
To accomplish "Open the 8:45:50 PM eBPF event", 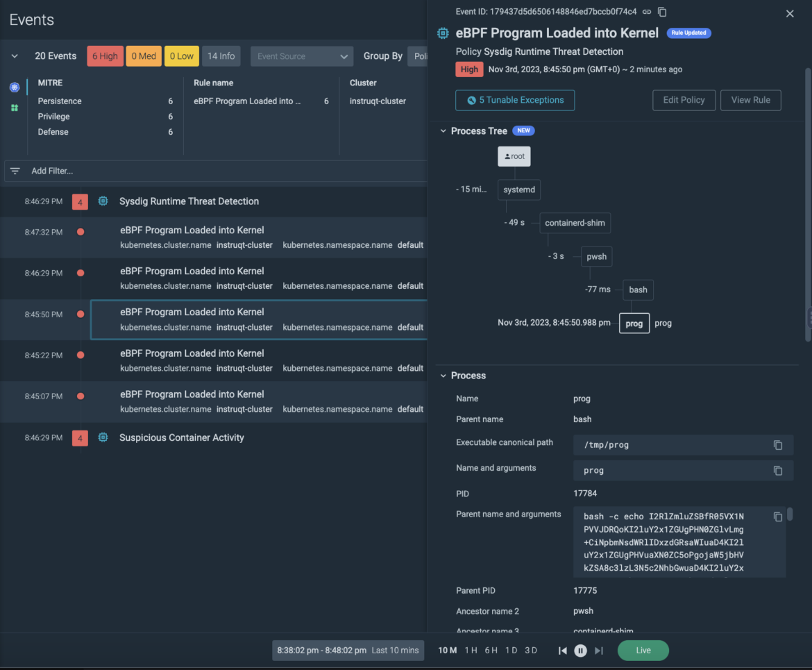I will pos(259,319).
